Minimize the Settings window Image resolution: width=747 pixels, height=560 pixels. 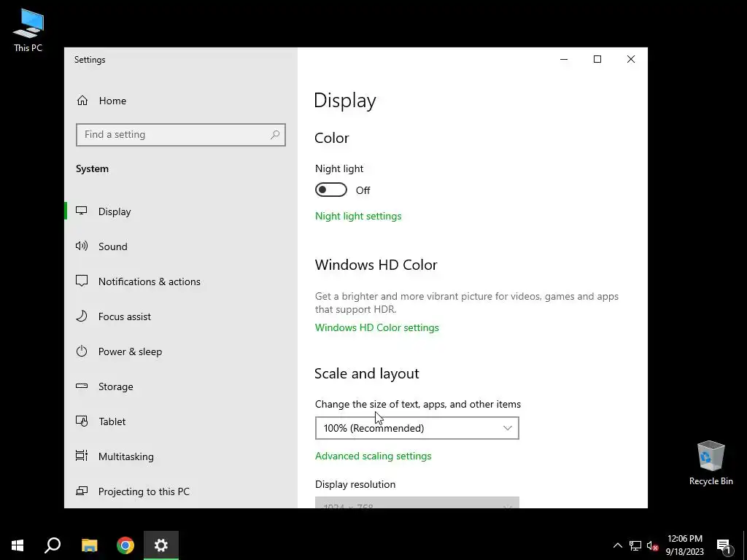click(564, 59)
